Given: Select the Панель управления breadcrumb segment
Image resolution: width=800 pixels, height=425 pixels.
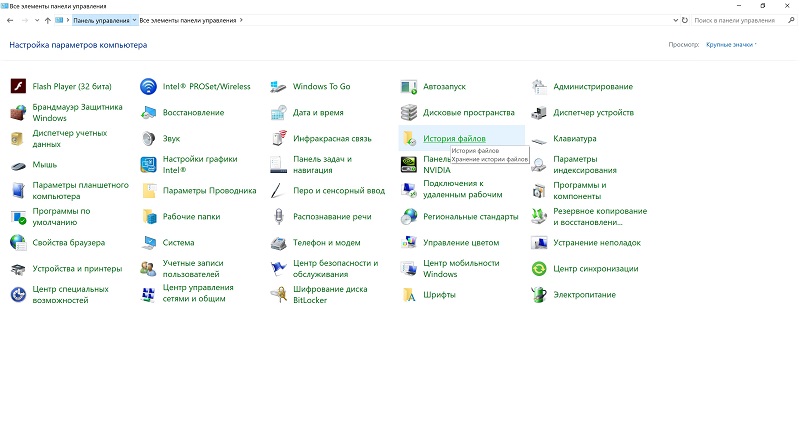Looking at the screenshot, I should (101, 20).
